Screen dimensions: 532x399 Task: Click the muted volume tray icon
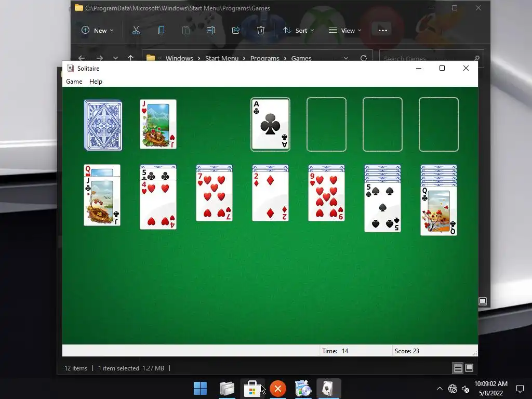tap(465, 389)
